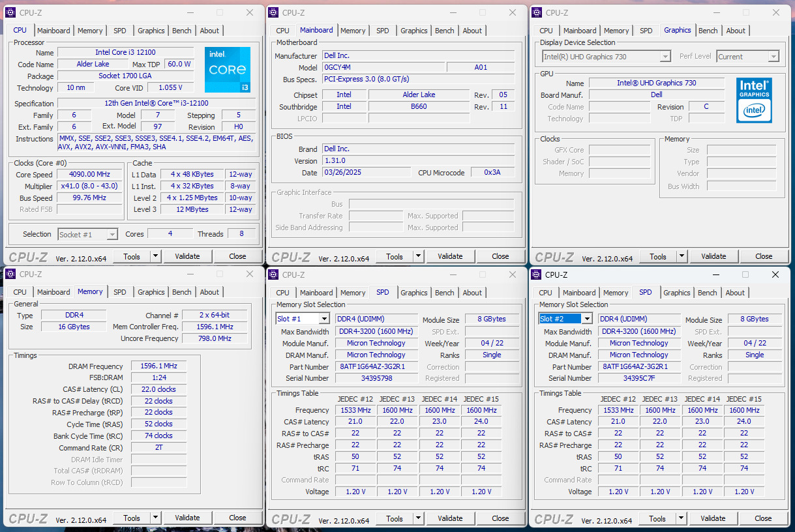Open the Slot #1 memory slot dropdown
The height and width of the screenshot is (532, 795).
[x=323, y=319]
